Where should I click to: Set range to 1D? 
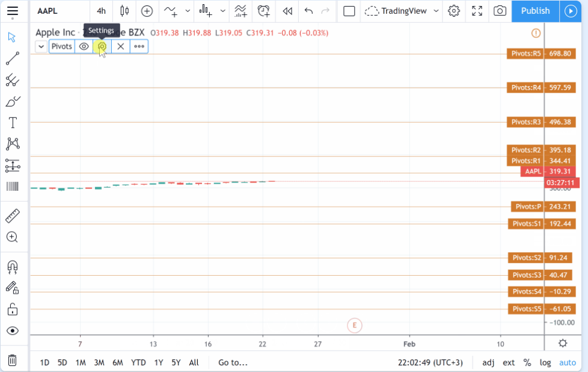44,362
